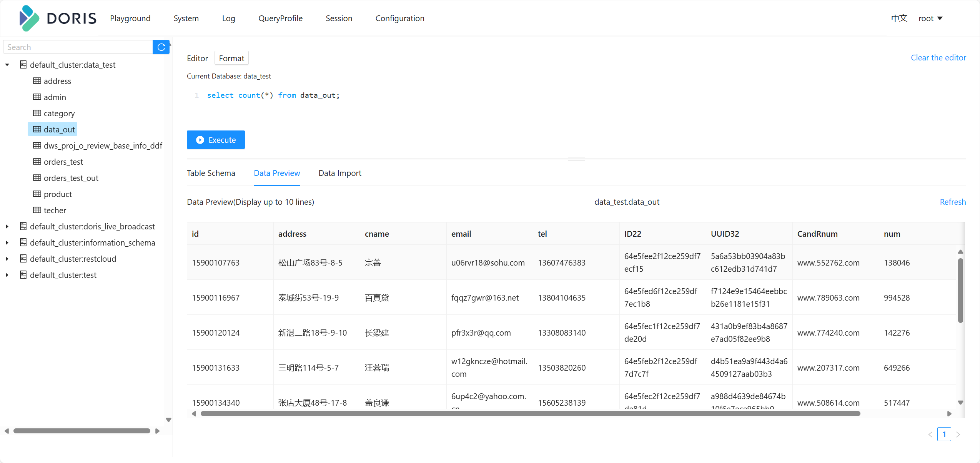Click table icon next to address

pos(37,81)
